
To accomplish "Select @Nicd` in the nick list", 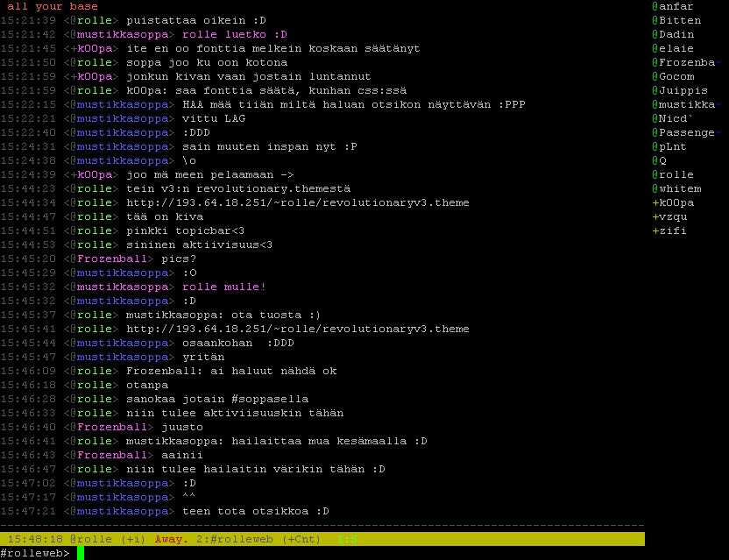I will click(x=672, y=118).
